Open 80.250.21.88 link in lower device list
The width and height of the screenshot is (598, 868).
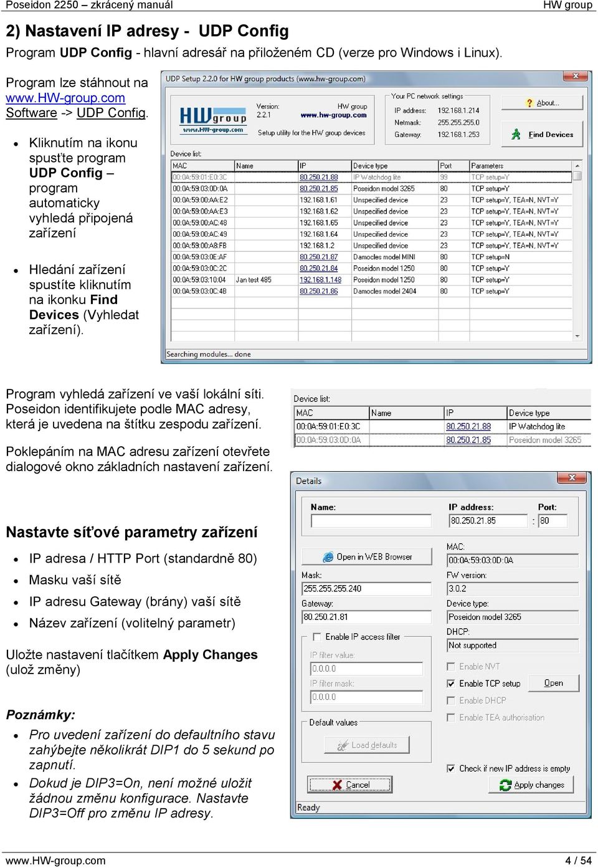tap(468, 427)
